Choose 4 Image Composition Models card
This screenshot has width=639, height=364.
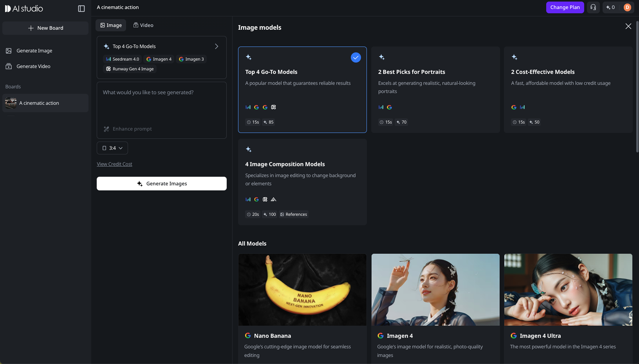click(x=302, y=182)
